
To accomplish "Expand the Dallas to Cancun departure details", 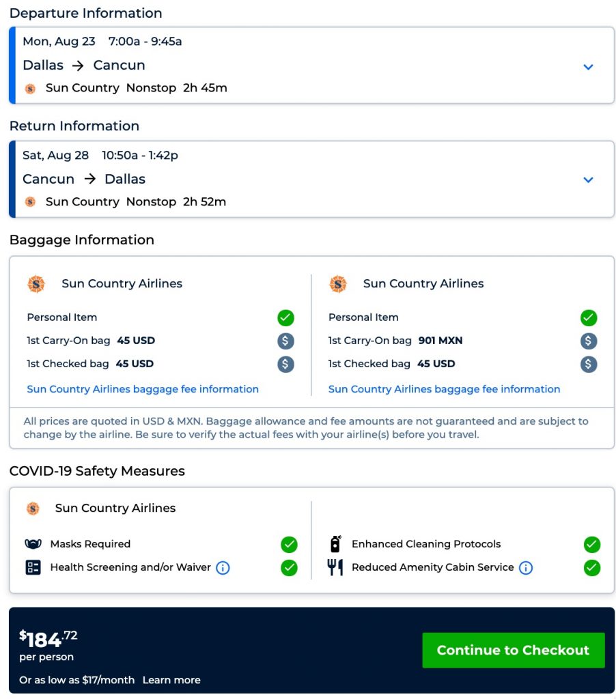I will tap(588, 67).
